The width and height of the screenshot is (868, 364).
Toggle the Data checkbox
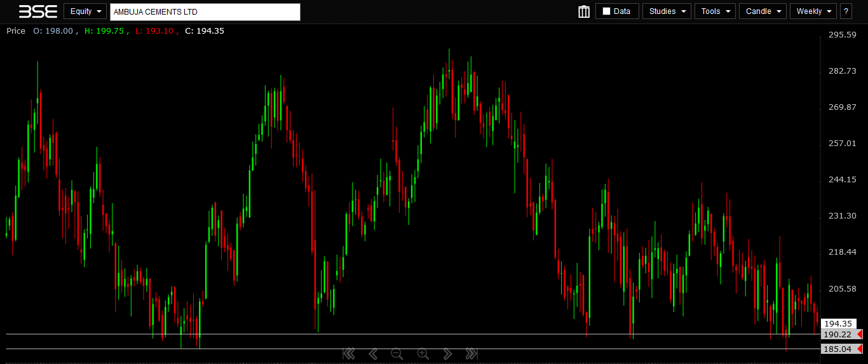606,11
